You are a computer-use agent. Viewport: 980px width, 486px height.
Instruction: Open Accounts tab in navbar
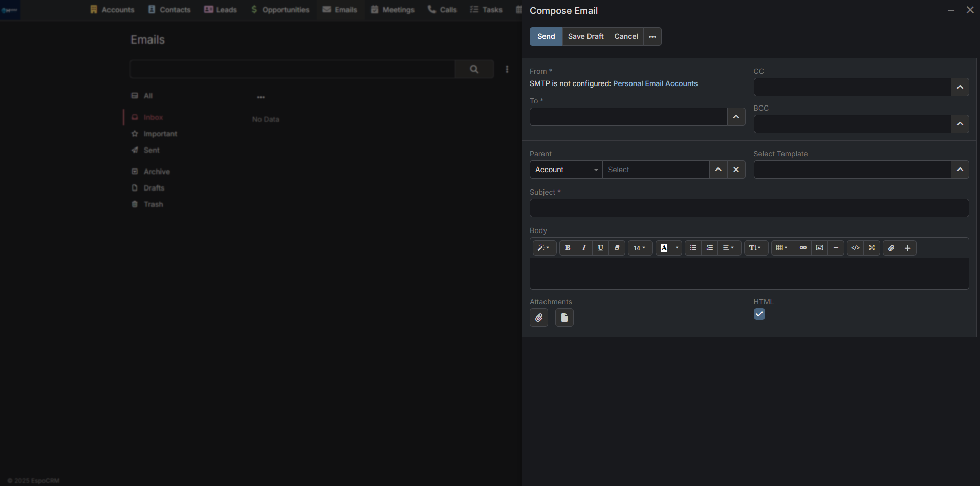click(x=112, y=10)
